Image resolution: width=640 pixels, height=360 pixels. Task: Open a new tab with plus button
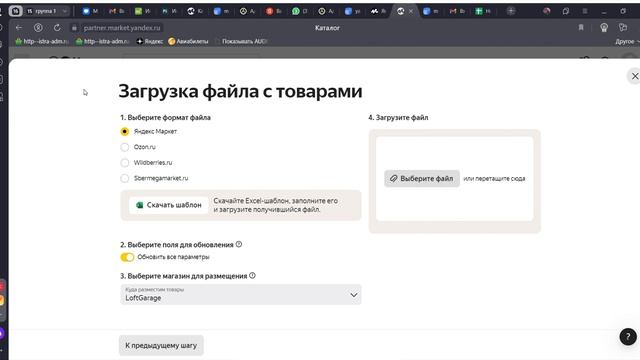point(511,11)
